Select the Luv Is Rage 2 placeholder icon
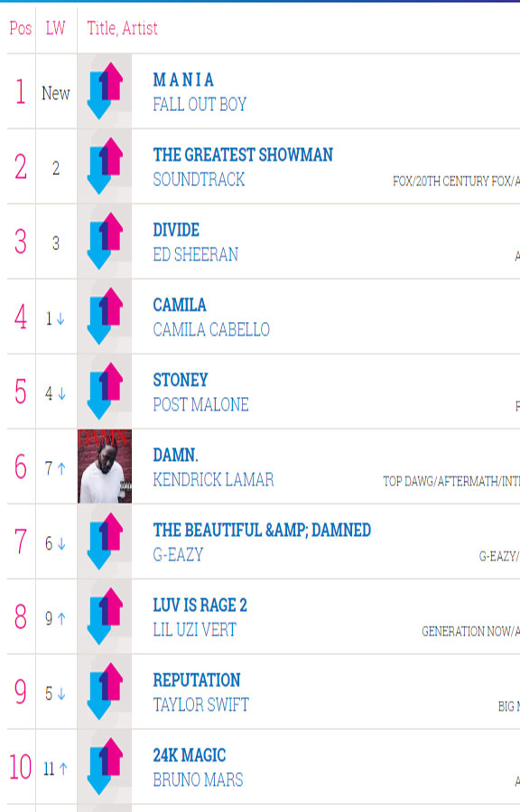The height and width of the screenshot is (812, 520). (x=105, y=616)
